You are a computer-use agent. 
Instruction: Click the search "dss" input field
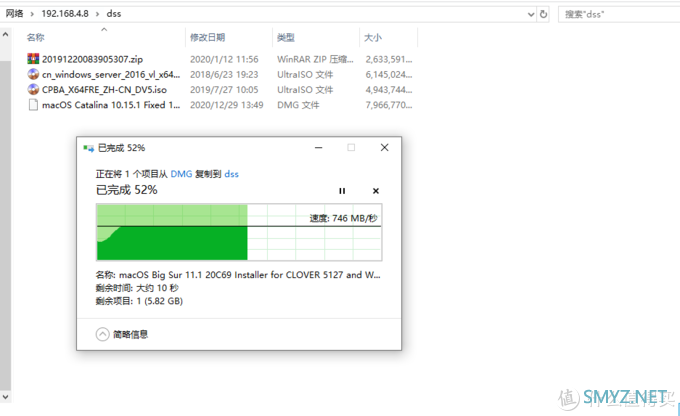coord(620,14)
